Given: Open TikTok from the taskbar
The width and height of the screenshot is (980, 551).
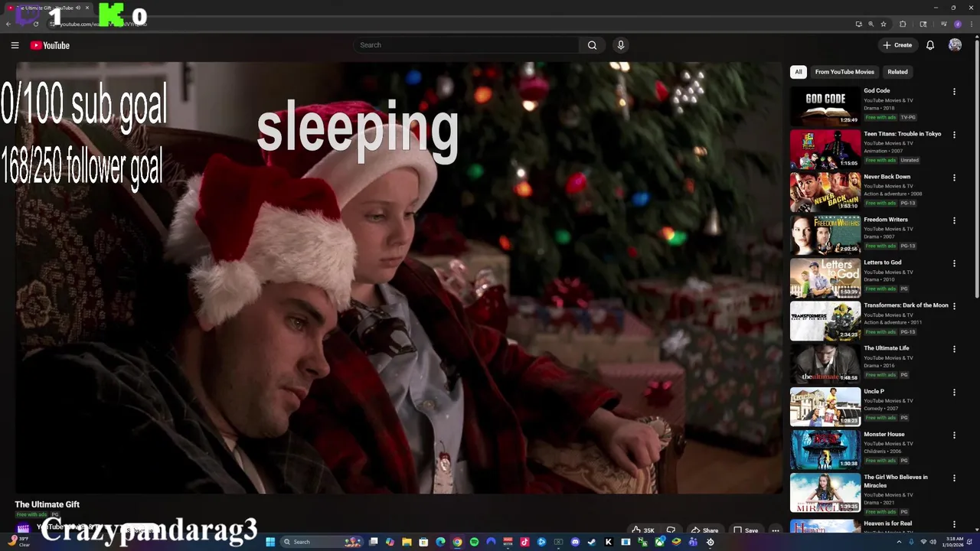Looking at the screenshot, I should (x=524, y=542).
